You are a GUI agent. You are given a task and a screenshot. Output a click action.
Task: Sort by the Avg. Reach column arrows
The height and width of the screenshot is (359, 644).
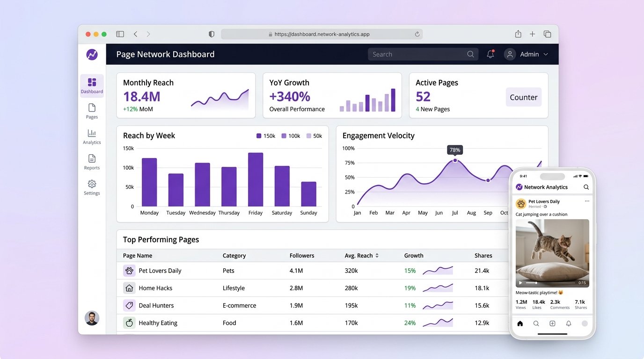point(377,256)
